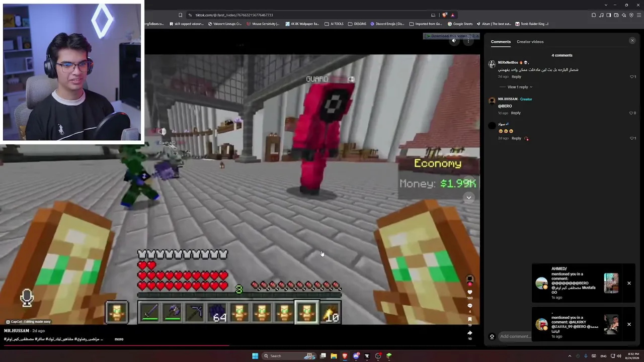Open the Tomb Raider King bookmark
The height and width of the screenshot is (362, 644).
(x=531, y=24)
